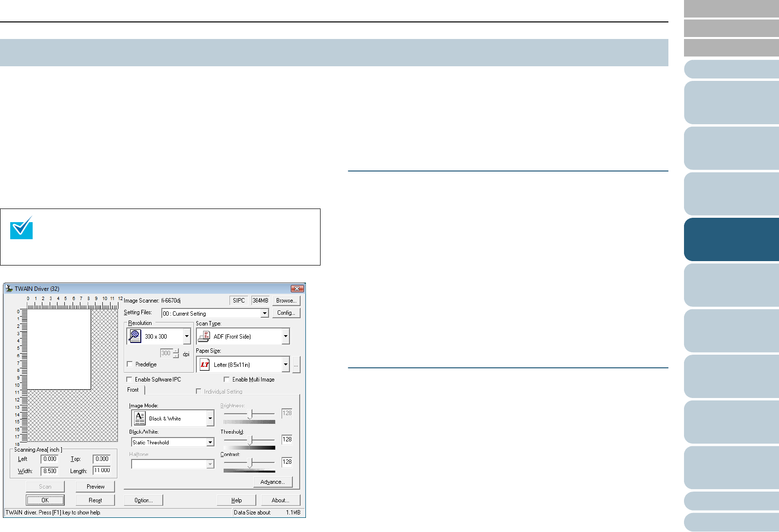The width and height of the screenshot is (779, 532).
Task: Open the Advance settings button
Action: click(x=272, y=482)
